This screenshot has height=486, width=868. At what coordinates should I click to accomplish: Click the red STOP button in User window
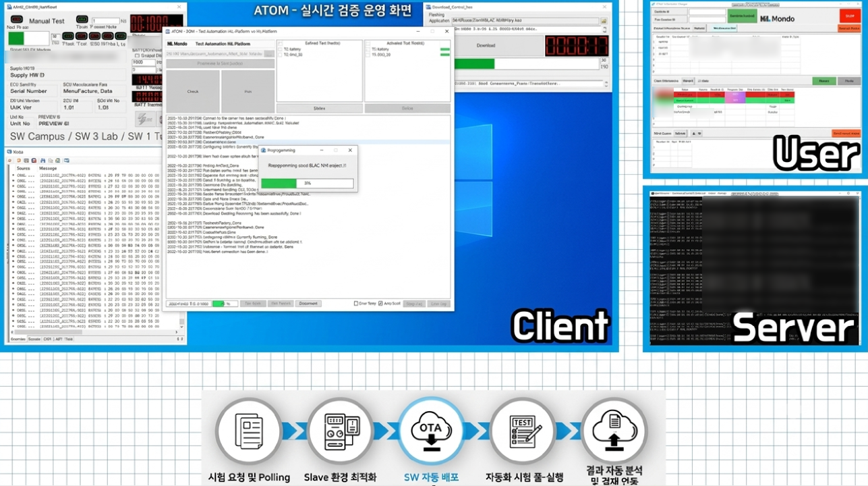click(x=849, y=16)
